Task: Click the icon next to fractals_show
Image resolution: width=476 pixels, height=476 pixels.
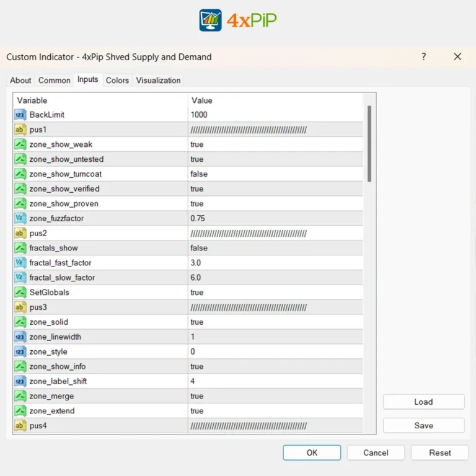Action: [20, 248]
